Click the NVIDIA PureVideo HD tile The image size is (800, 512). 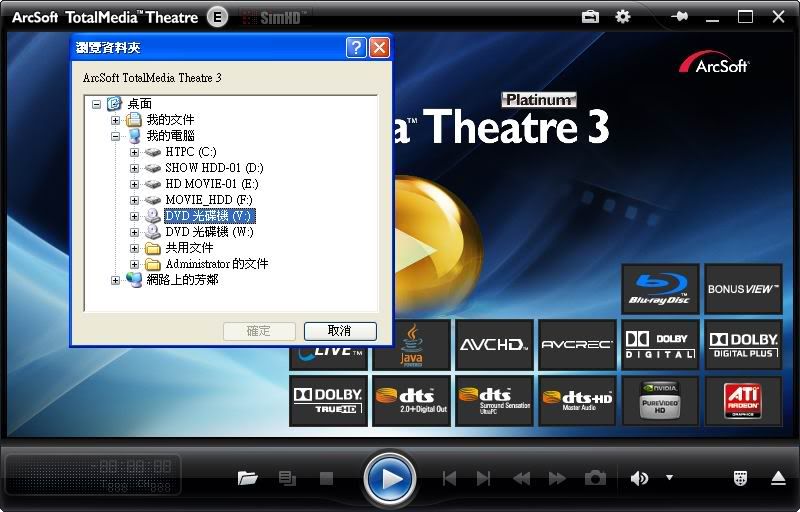(660, 401)
